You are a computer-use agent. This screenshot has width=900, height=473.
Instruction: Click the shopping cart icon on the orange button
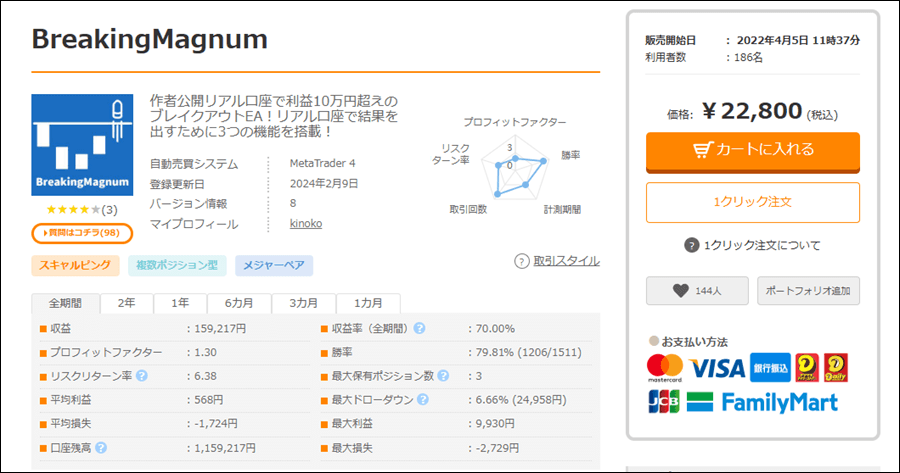pos(703,150)
